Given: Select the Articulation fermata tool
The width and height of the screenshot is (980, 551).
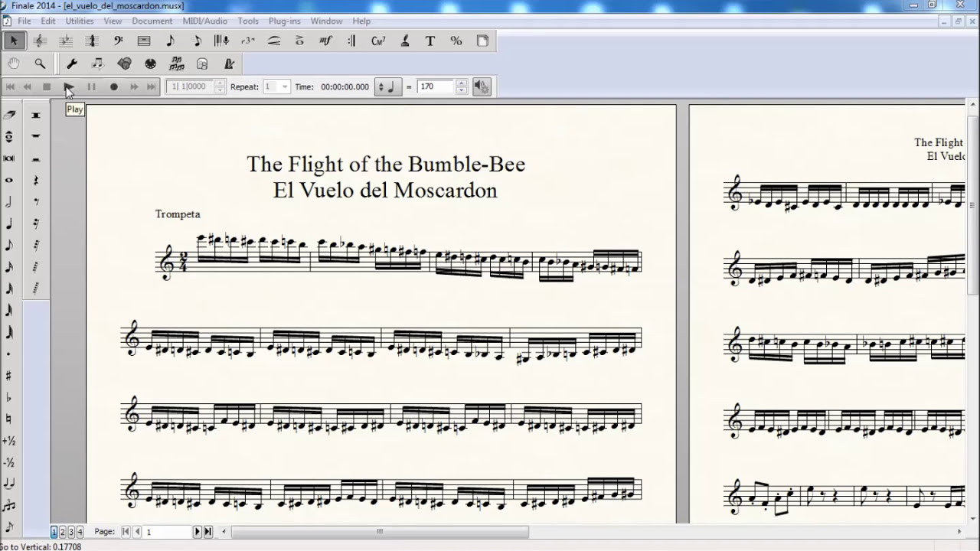Looking at the screenshot, I should point(299,41).
